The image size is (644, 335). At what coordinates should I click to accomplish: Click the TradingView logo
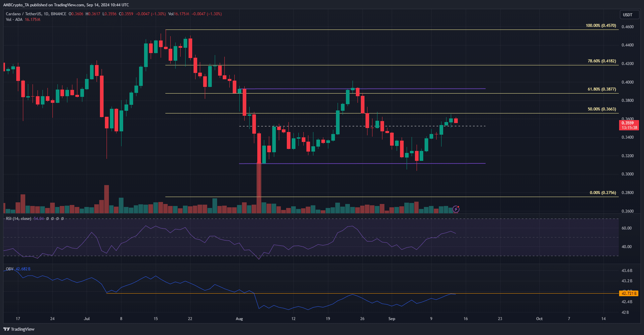[x=19, y=329]
